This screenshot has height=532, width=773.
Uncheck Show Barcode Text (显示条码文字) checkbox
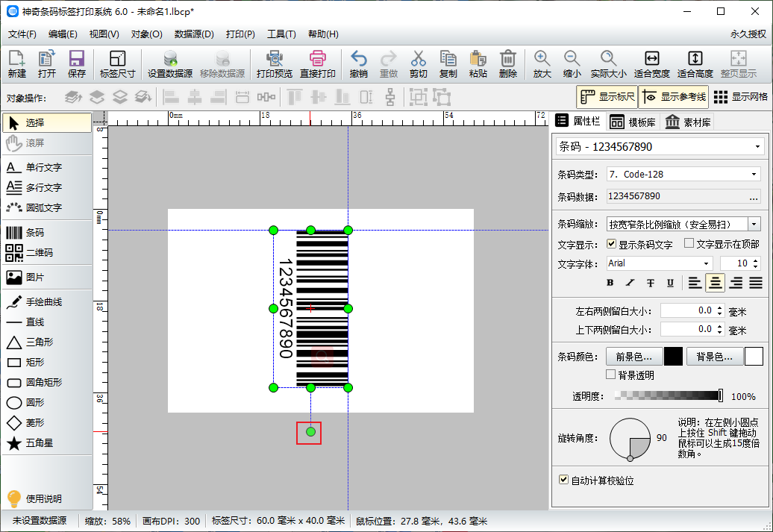point(612,244)
